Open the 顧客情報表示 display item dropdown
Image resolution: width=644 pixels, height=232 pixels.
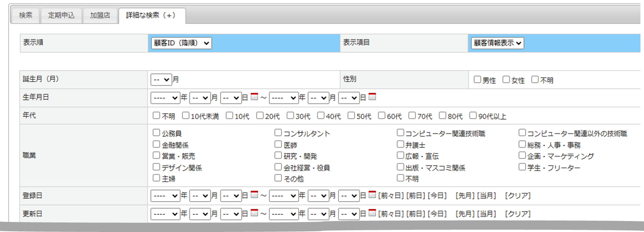(x=497, y=43)
